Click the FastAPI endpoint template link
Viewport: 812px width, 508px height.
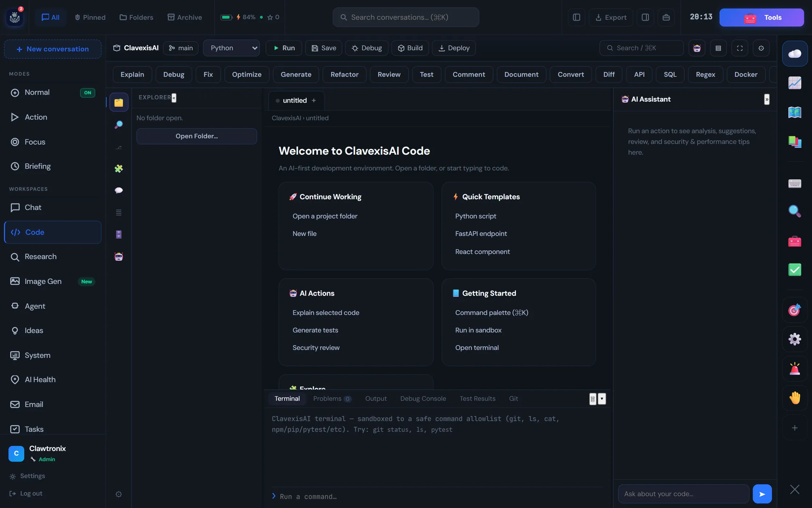pos(481,234)
